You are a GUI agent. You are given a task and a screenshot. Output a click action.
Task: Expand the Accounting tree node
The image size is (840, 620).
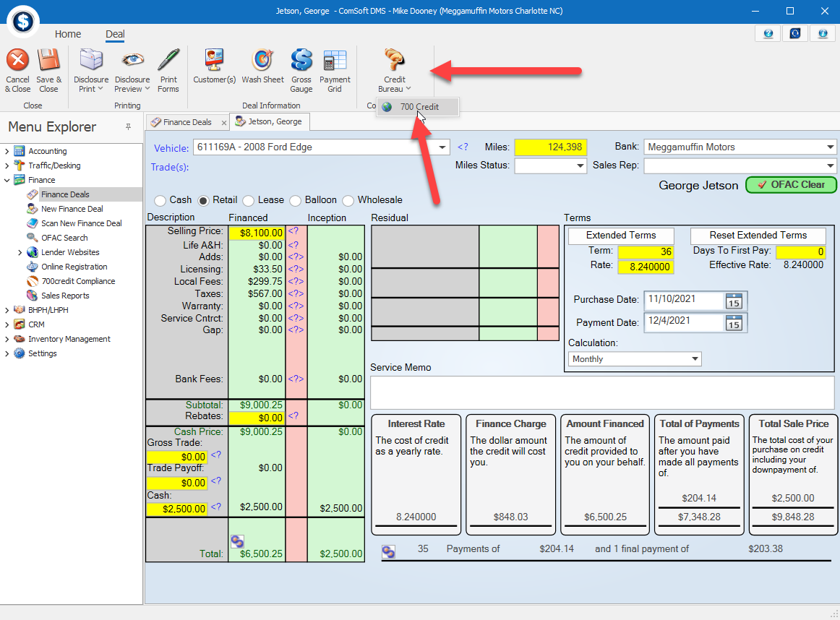point(7,152)
